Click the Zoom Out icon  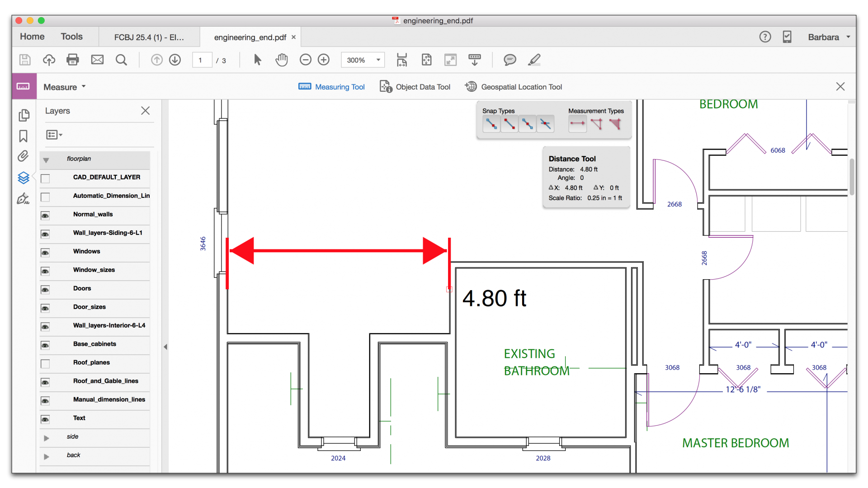tap(306, 60)
